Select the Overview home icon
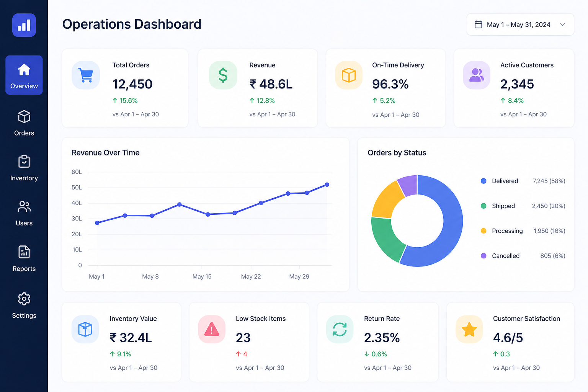Screen dimensions: 588x392 (24, 70)
